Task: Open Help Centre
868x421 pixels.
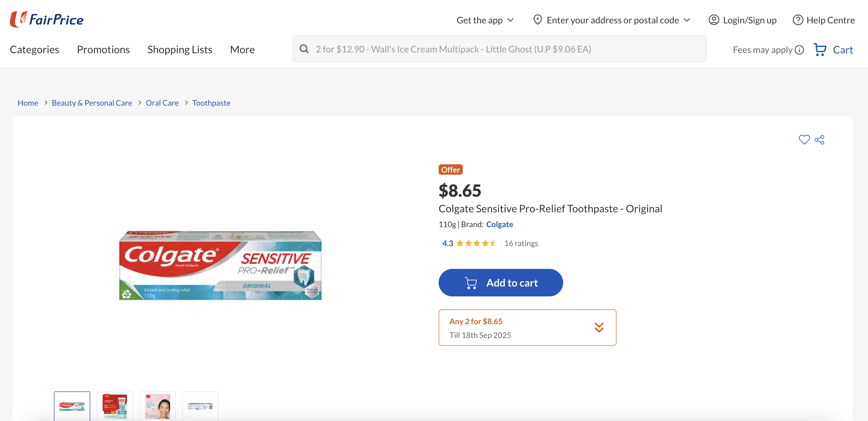Action: 823,20
